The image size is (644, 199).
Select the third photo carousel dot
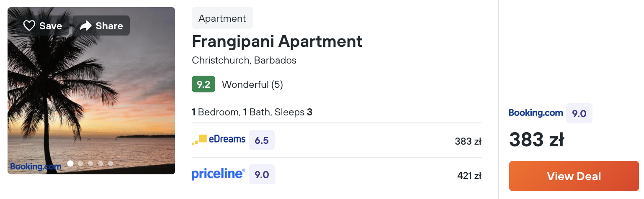coord(90,163)
